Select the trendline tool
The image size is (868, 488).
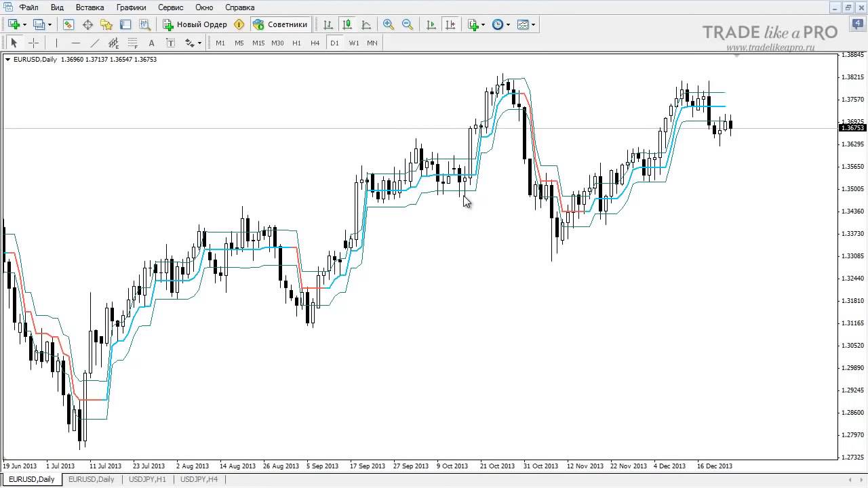pos(95,43)
